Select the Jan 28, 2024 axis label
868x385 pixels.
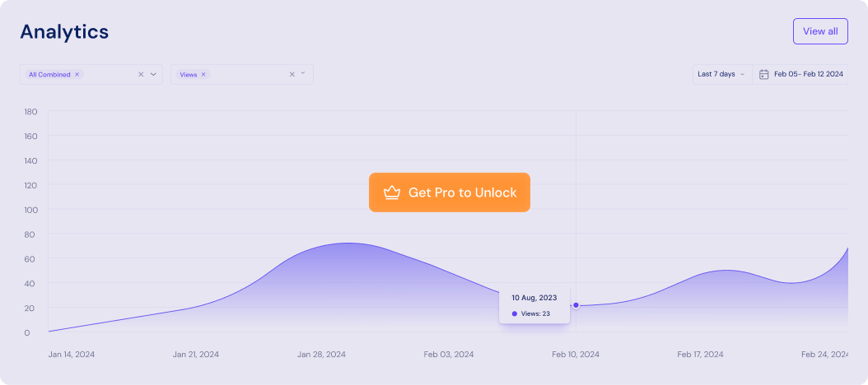[x=322, y=354]
